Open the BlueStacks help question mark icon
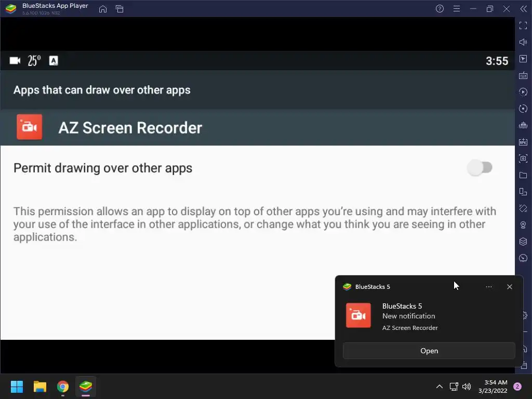The width and height of the screenshot is (532, 399). 440,9
